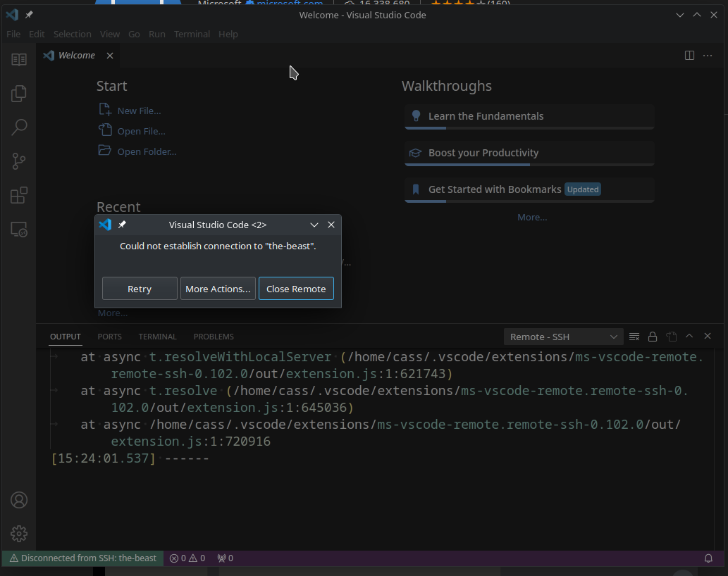Open the Manage settings gear icon
728x576 pixels.
(x=18, y=533)
